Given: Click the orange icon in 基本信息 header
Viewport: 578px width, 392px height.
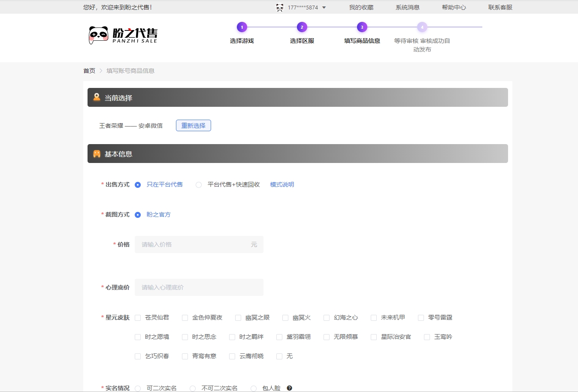Looking at the screenshot, I should pyautogui.click(x=97, y=154).
